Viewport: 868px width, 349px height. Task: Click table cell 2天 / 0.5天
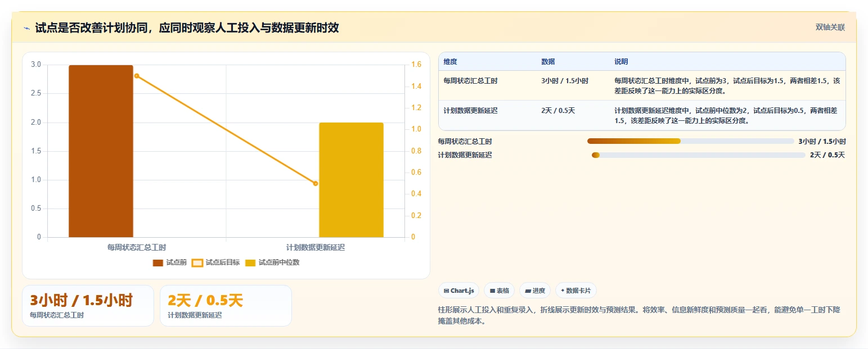pyautogui.click(x=558, y=111)
